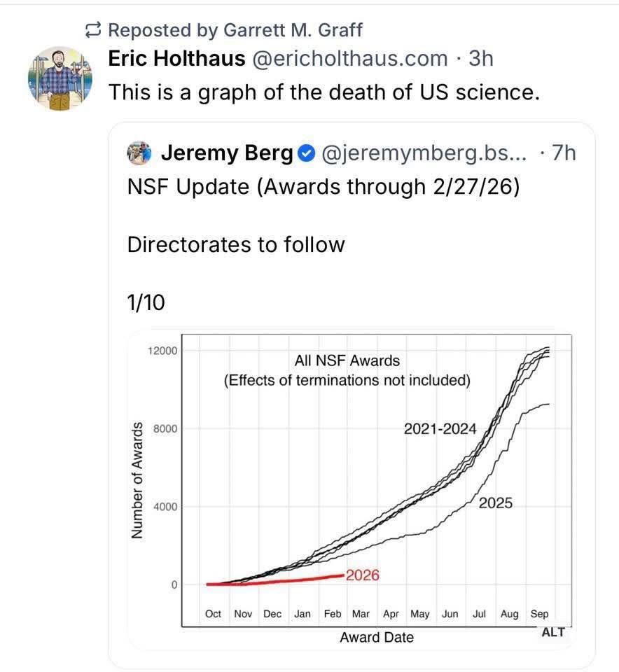This screenshot has width=619, height=672.
Task: Click the repost arrows icon
Action: [x=92, y=30]
